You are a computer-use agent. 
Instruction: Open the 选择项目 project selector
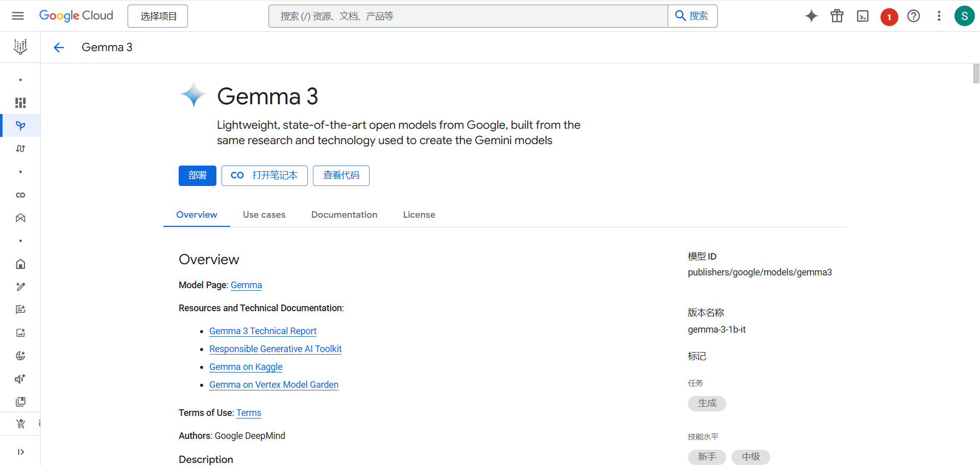click(158, 16)
